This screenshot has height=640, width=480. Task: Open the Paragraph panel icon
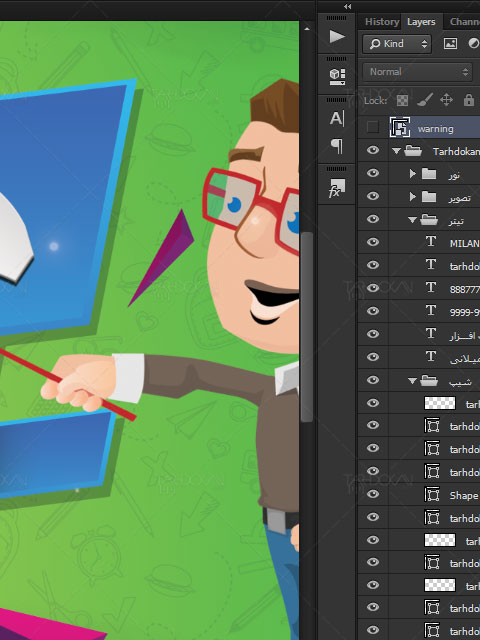337,146
